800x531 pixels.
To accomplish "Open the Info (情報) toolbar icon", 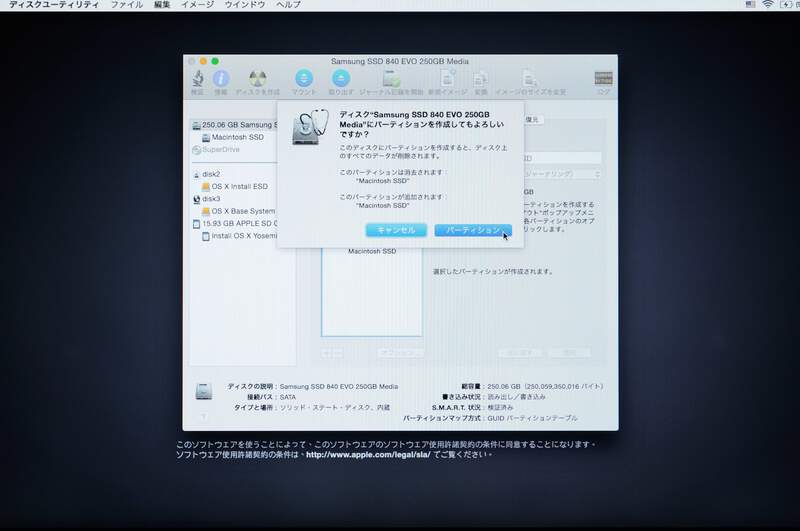I will tap(221, 79).
